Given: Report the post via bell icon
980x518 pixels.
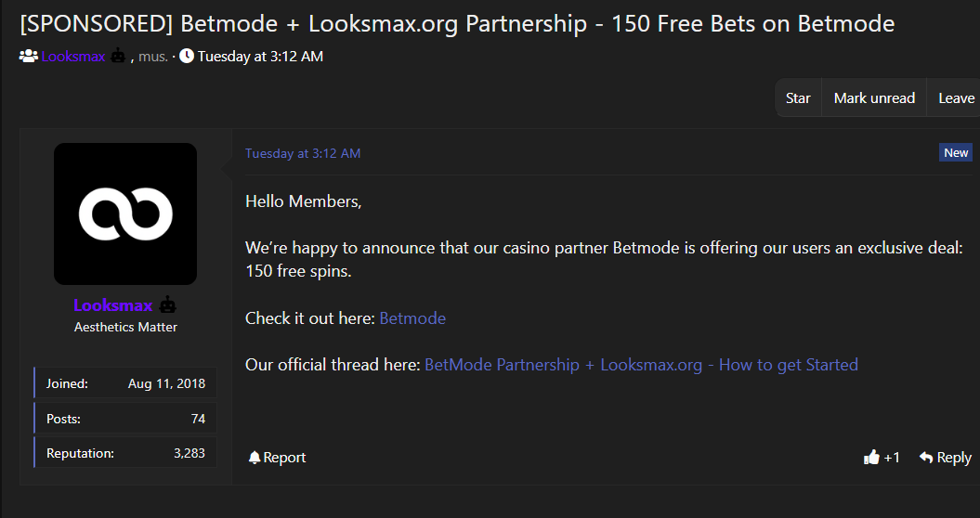Looking at the screenshot, I should click(255, 458).
